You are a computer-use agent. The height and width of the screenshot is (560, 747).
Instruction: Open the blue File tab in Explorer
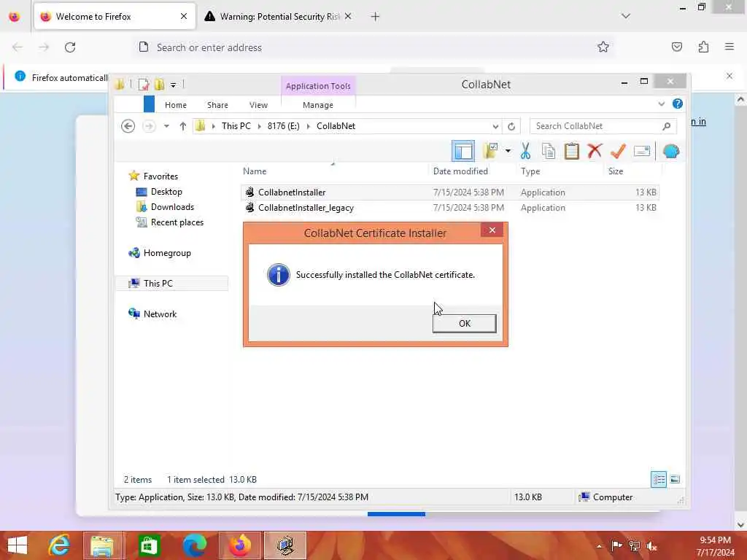pos(149,104)
